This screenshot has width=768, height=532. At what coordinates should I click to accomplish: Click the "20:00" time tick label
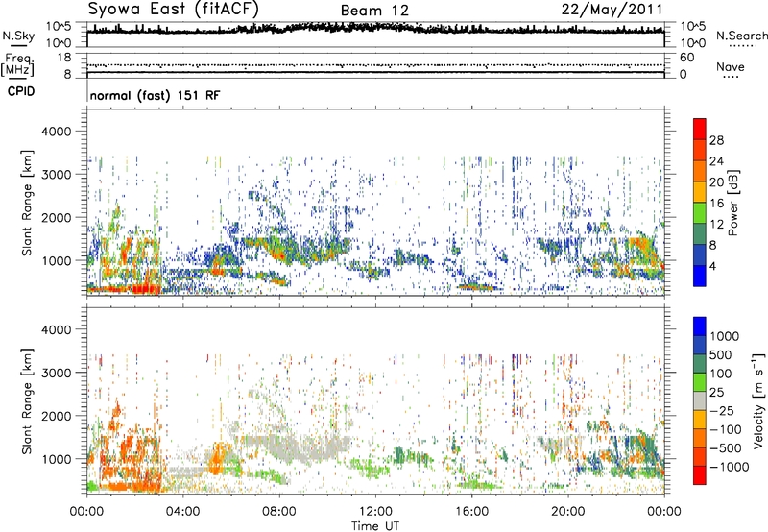tap(567, 512)
